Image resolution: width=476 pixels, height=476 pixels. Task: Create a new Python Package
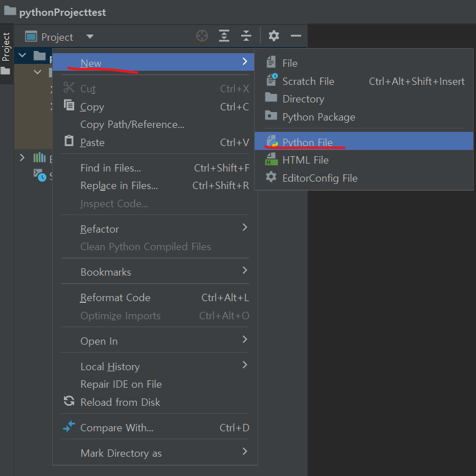(x=364, y=117)
